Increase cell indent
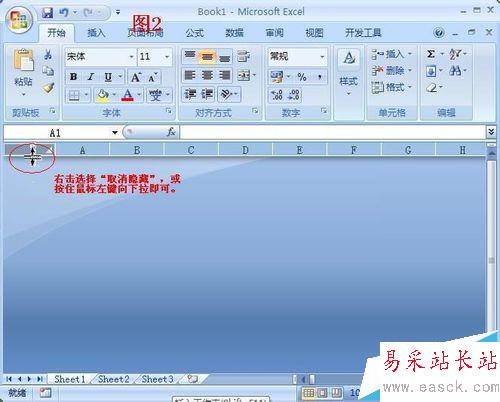The height and width of the screenshot is (402, 500). point(207,94)
